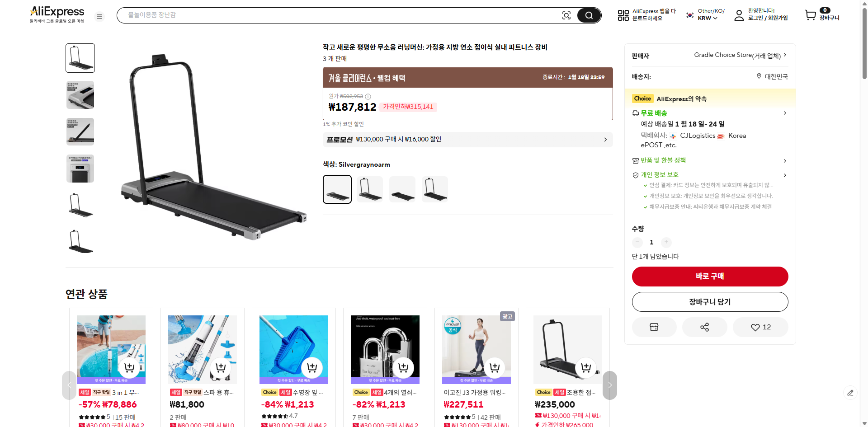The width and height of the screenshot is (868, 427).
Task: Click the search magnifier button
Action: pos(589,15)
